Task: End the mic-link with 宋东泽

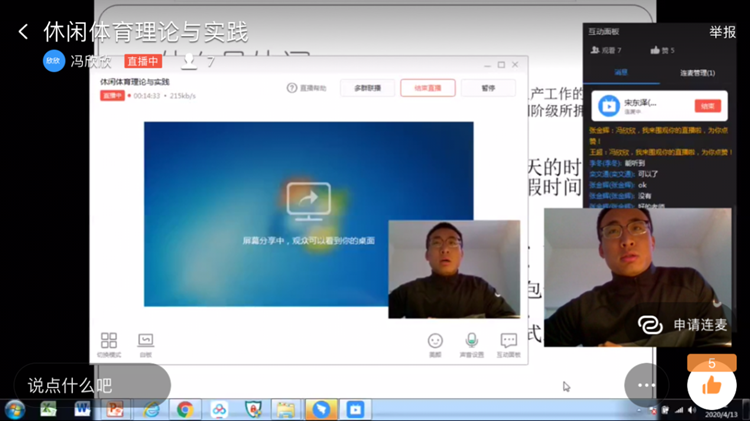Action: [x=707, y=105]
